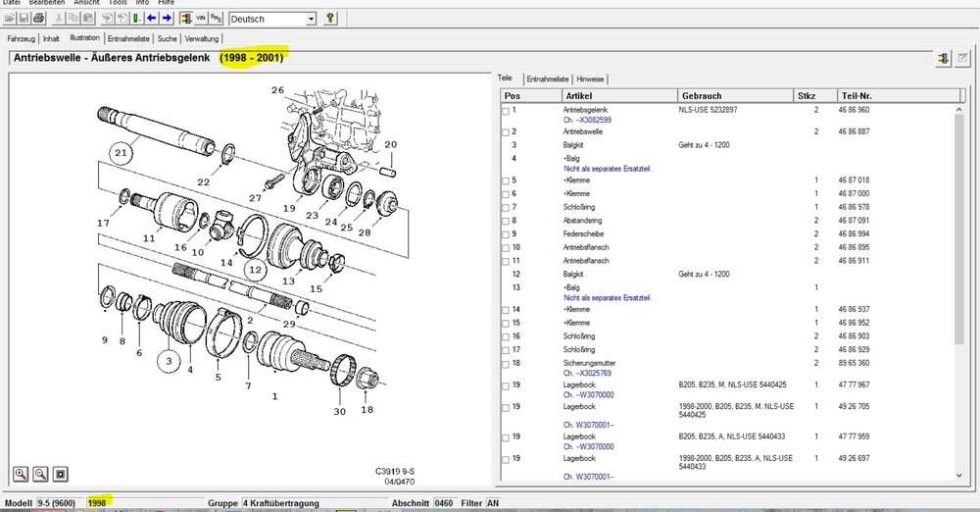This screenshot has width=980, height=512.
Task: Click the toolbar icon next to VIN
Action: click(216, 19)
